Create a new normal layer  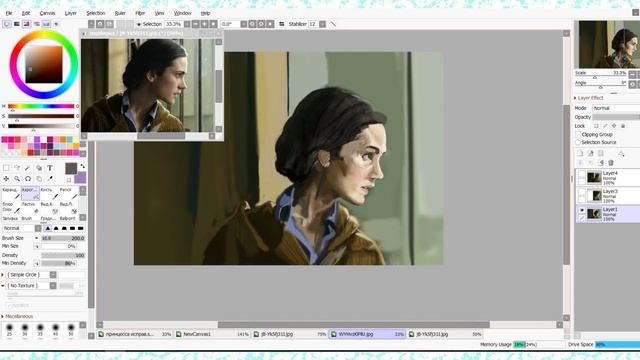[x=580, y=153]
